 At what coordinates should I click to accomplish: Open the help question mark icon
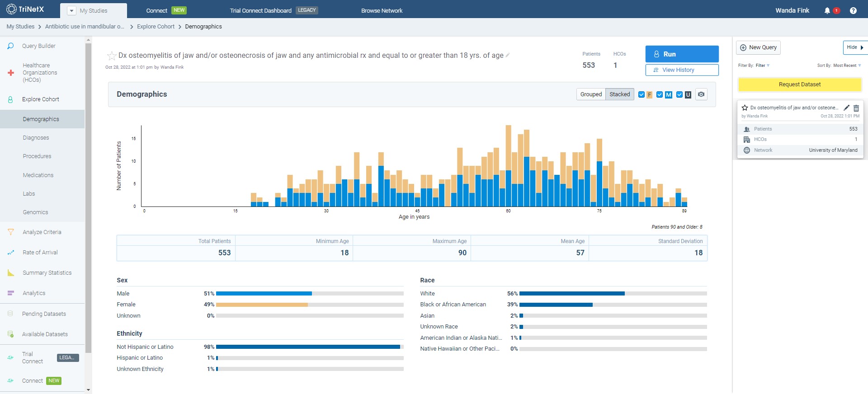pyautogui.click(x=853, y=10)
